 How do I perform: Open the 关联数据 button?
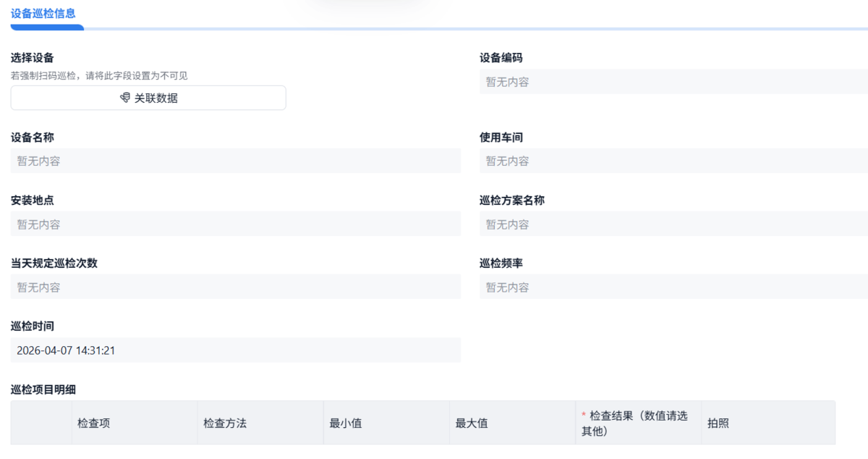(148, 98)
